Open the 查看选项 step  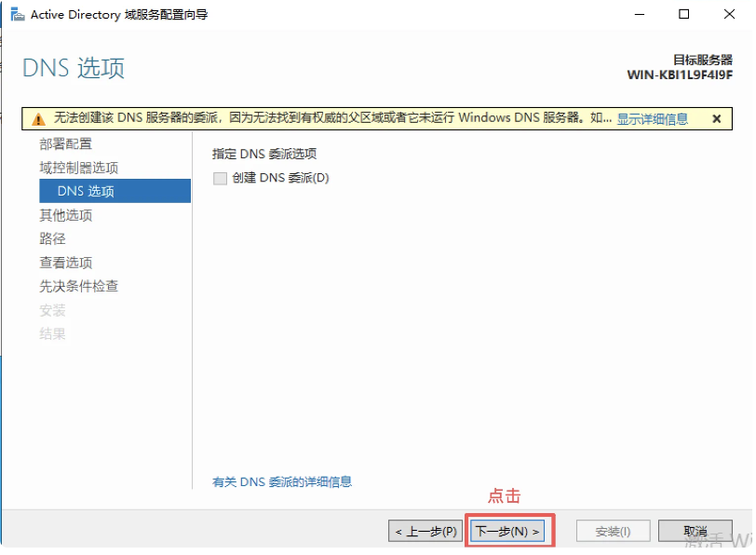pos(65,263)
